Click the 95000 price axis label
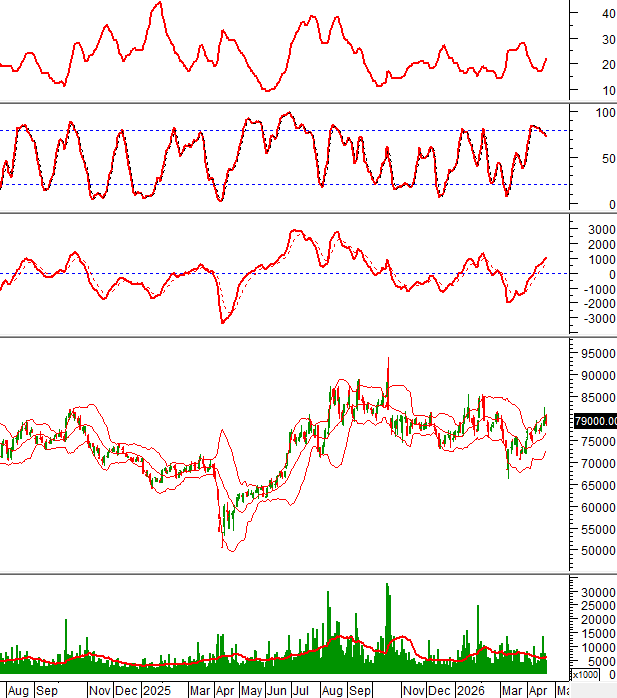The width and height of the screenshot is (617, 698). pyautogui.click(x=596, y=354)
